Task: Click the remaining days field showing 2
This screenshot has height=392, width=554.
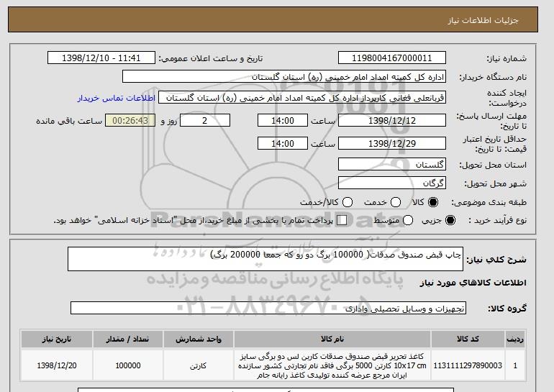Action: [205, 120]
